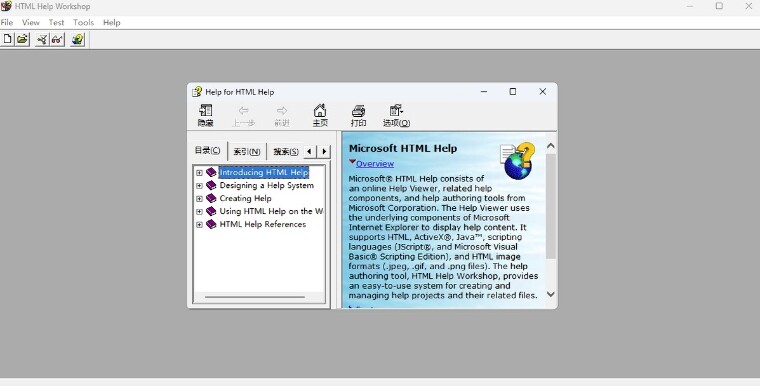Select the Creating Help topic
The height and width of the screenshot is (386, 760).
[245, 198]
